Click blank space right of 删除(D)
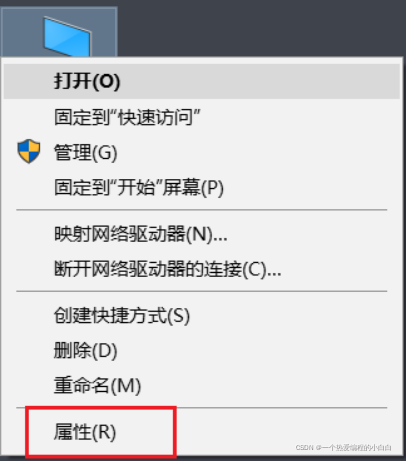Viewport: 406px width, 461px height. coord(258,350)
